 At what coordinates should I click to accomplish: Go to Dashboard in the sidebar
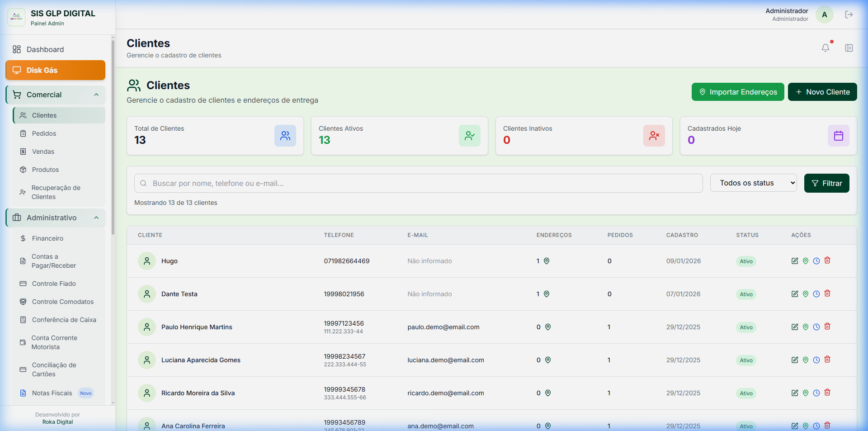(x=45, y=49)
